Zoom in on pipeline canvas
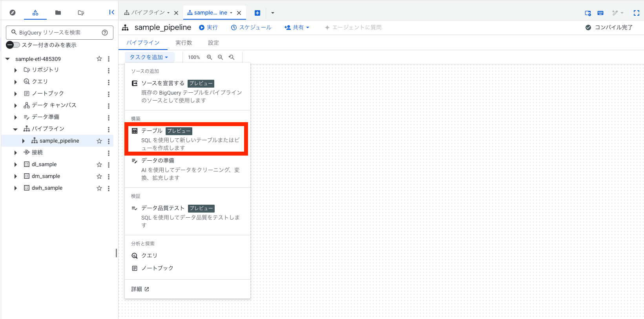The width and height of the screenshot is (644, 319). (x=210, y=57)
